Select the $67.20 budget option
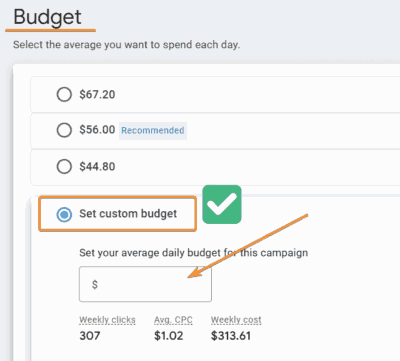The height and width of the screenshot is (361, 400). pyautogui.click(x=64, y=94)
